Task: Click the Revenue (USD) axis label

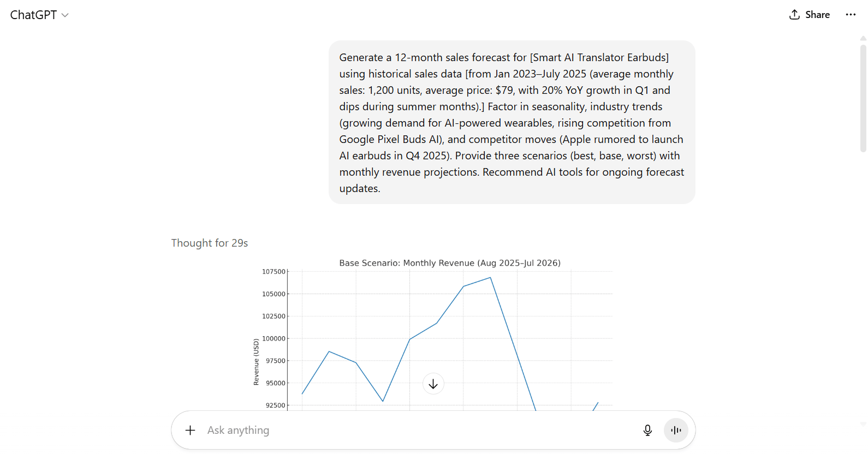Action: click(x=256, y=362)
